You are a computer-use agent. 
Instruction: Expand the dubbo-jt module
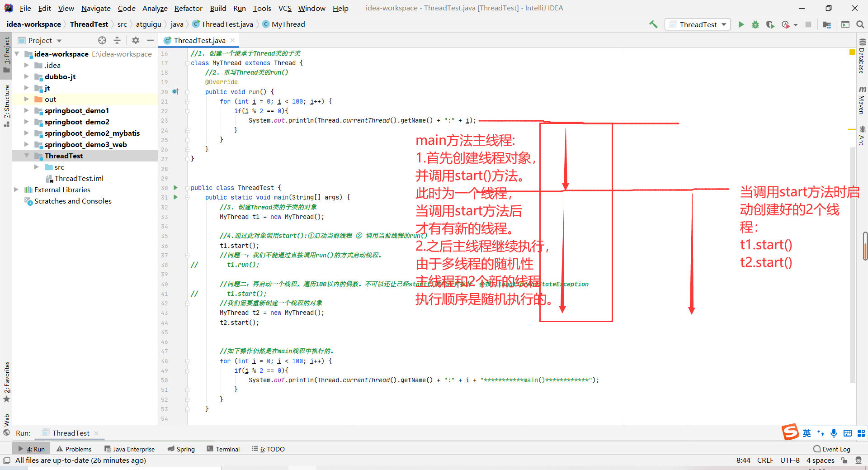pos(27,76)
